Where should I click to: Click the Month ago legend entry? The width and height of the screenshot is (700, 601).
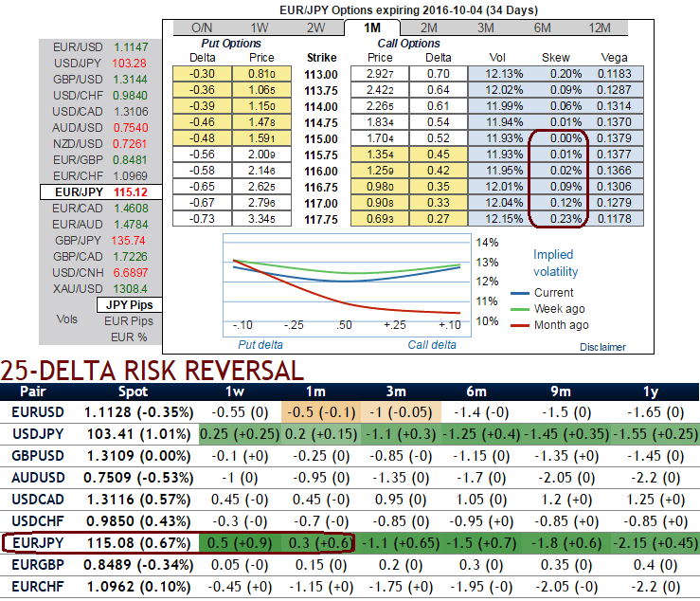click(x=549, y=325)
